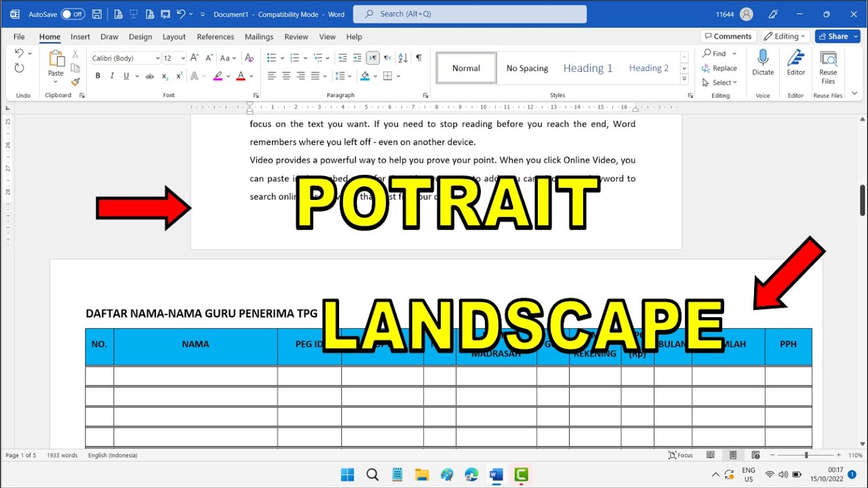Viewport: 868px width, 488px height.
Task: Toggle Show/Hide paragraph marks
Action: (x=418, y=58)
